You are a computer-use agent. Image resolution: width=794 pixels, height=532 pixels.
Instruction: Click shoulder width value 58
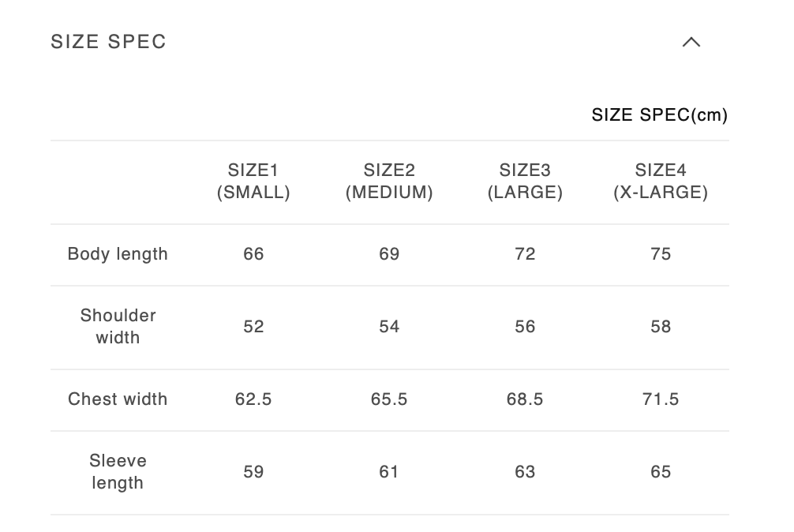point(661,327)
